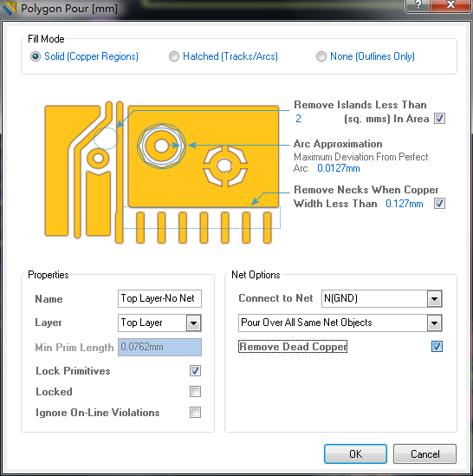Open the Layer dropdown arrow
The width and height of the screenshot is (473, 476).
193,323
